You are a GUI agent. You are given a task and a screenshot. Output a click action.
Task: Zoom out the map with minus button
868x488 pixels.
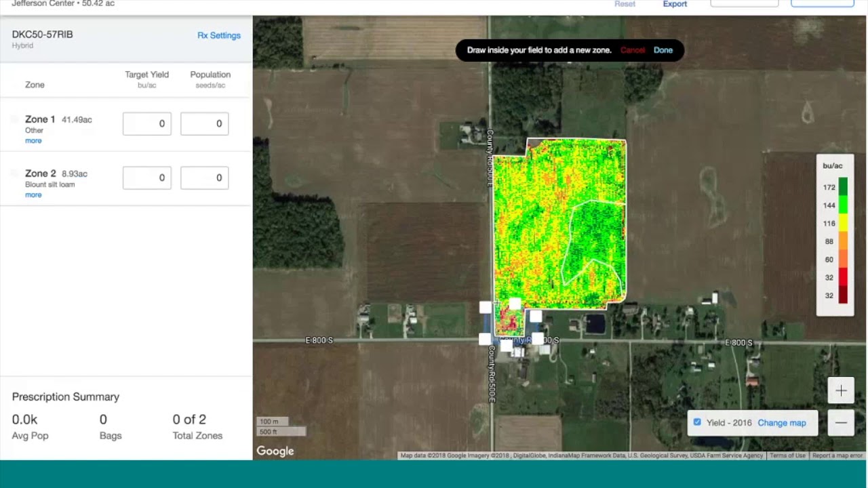(x=841, y=422)
